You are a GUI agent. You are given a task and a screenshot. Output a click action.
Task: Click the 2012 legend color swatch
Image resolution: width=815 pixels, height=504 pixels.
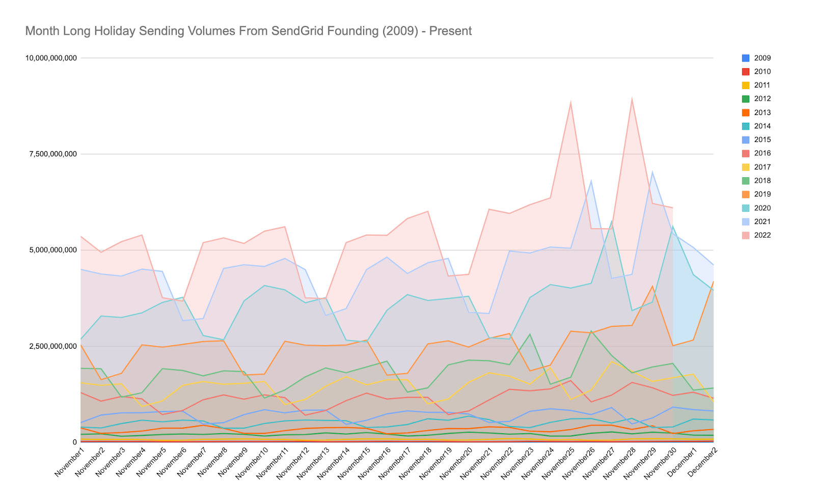(x=746, y=99)
